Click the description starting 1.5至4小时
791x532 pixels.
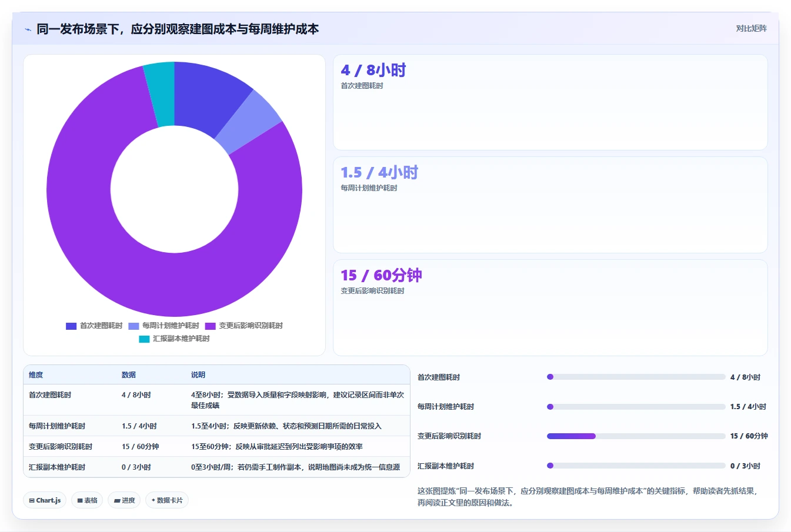pyautogui.click(x=286, y=426)
